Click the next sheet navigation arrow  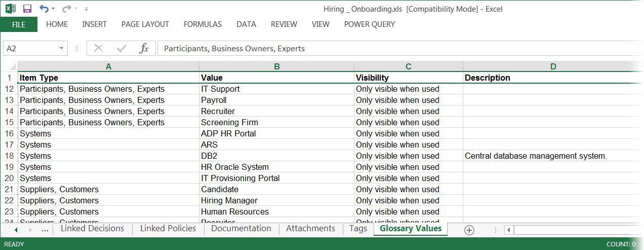click(x=30, y=230)
